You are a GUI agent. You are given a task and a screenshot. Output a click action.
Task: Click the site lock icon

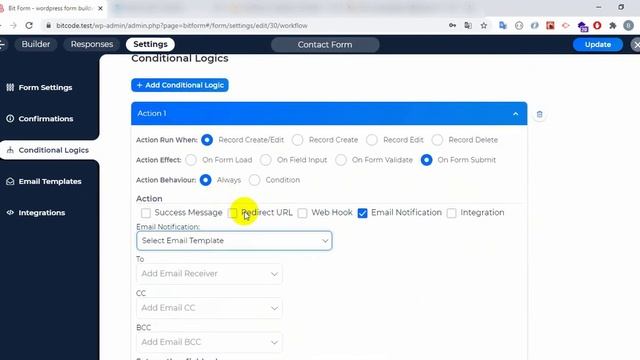(49, 25)
